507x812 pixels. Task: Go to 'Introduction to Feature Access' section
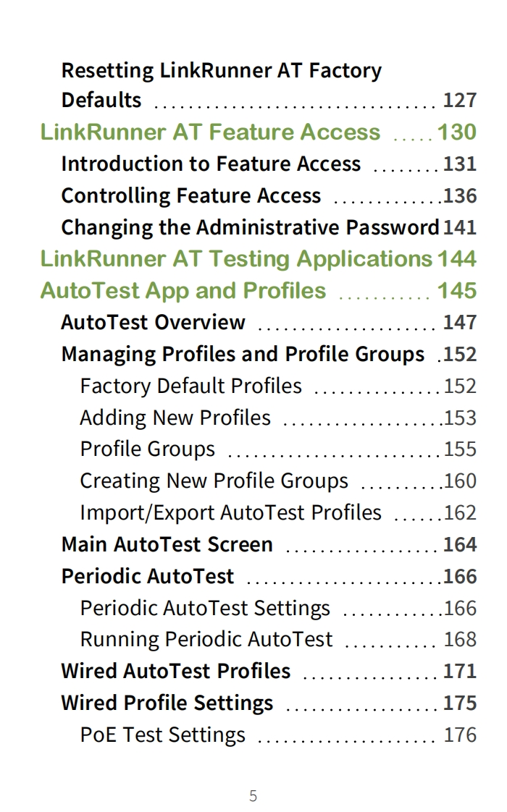click(211, 164)
